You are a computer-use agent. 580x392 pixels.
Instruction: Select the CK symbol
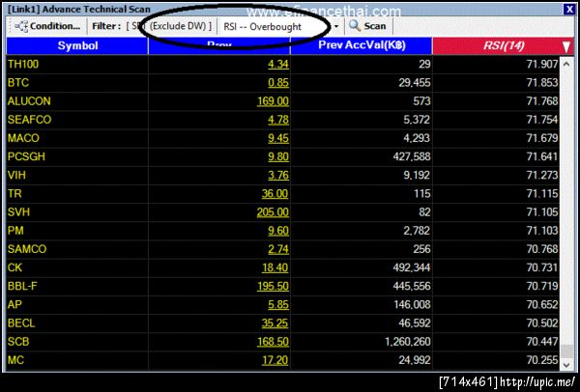point(14,267)
